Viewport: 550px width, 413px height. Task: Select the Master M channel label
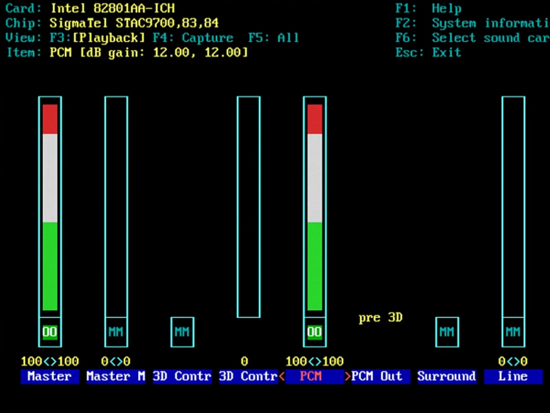116,377
